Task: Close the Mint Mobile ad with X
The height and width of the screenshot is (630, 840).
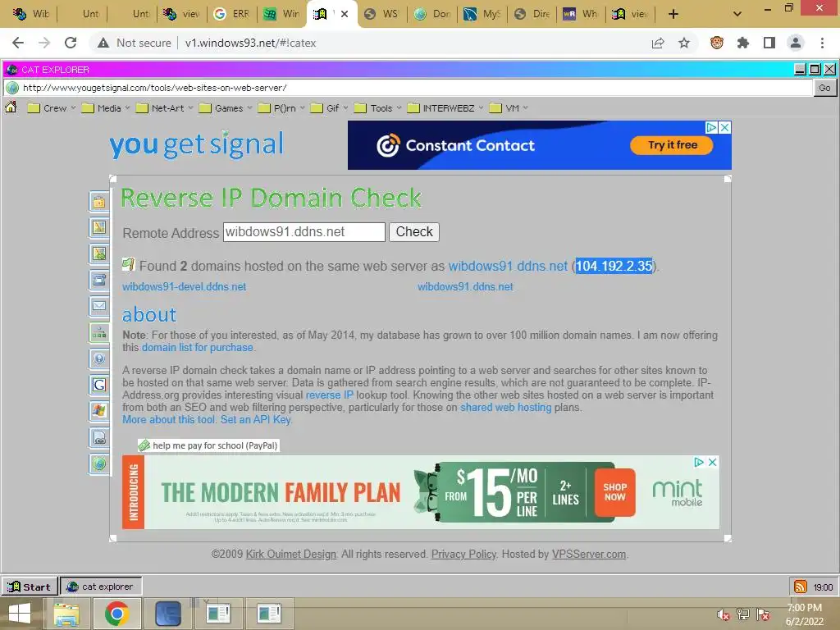Action: 713,463
